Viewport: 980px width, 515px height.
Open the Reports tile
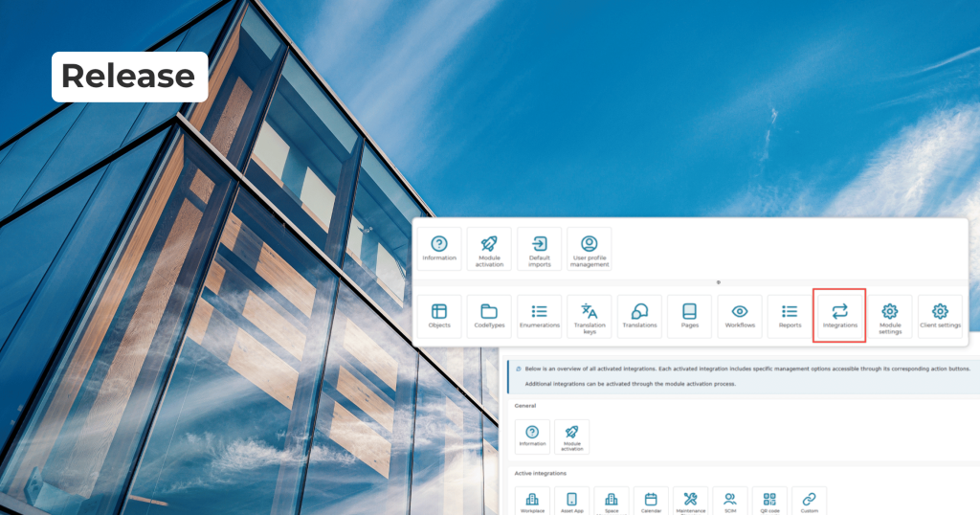coord(790,316)
